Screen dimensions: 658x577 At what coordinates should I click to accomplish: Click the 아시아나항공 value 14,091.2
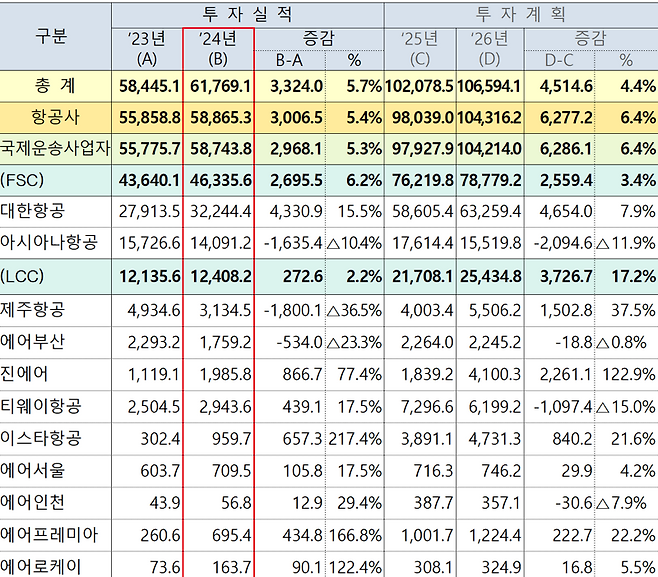(220, 243)
